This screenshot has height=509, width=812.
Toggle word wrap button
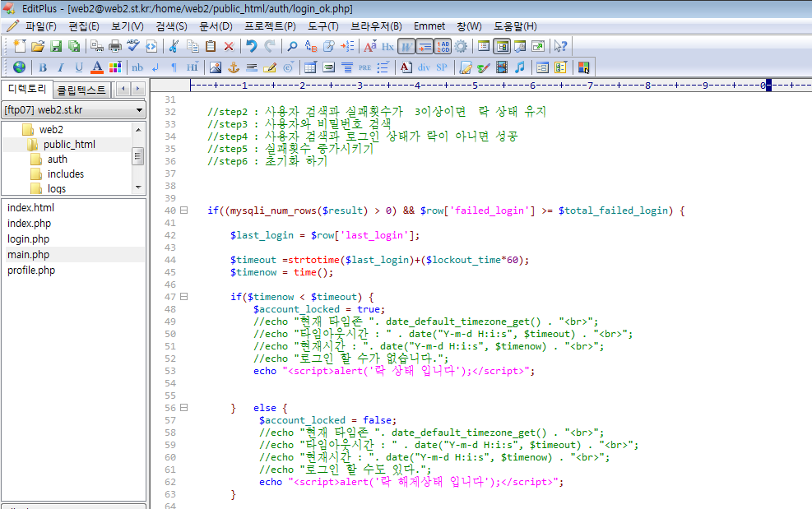click(406, 46)
